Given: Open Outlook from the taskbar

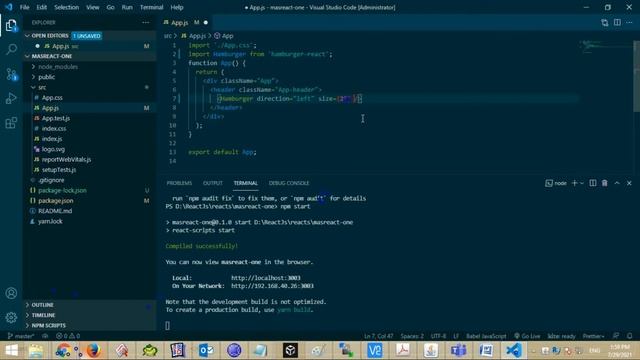Looking at the screenshot, I should [x=206, y=350].
